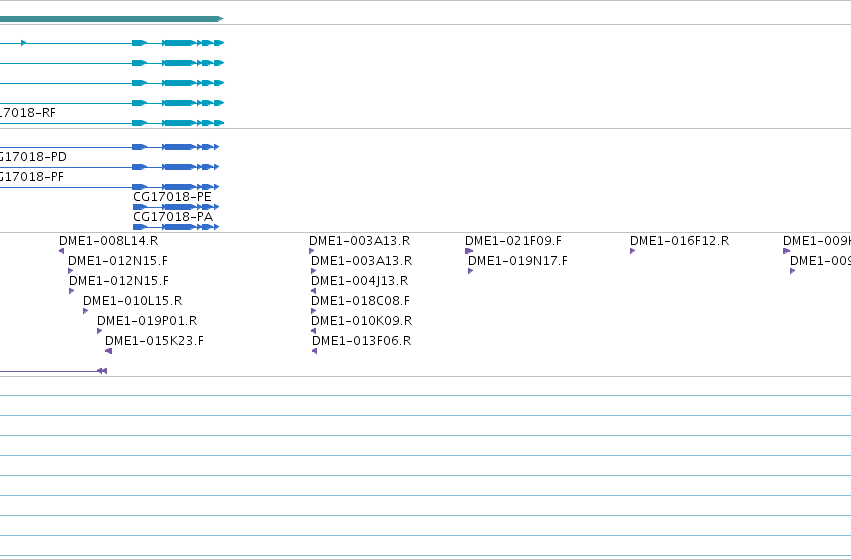Image resolution: width=851 pixels, height=560 pixels.
Task: Select the exon glyph beneath the CG17018-PA label
Action: click(x=176, y=227)
